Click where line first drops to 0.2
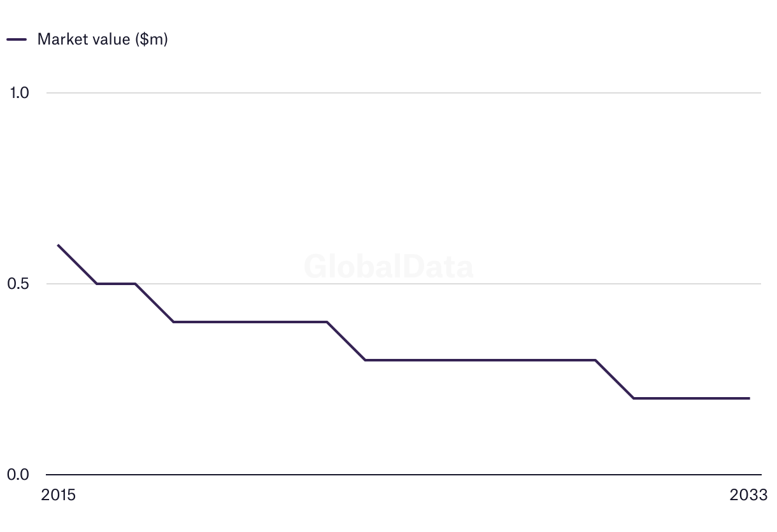Image resolution: width=777 pixels, height=532 pixels. (x=634, y=398)
